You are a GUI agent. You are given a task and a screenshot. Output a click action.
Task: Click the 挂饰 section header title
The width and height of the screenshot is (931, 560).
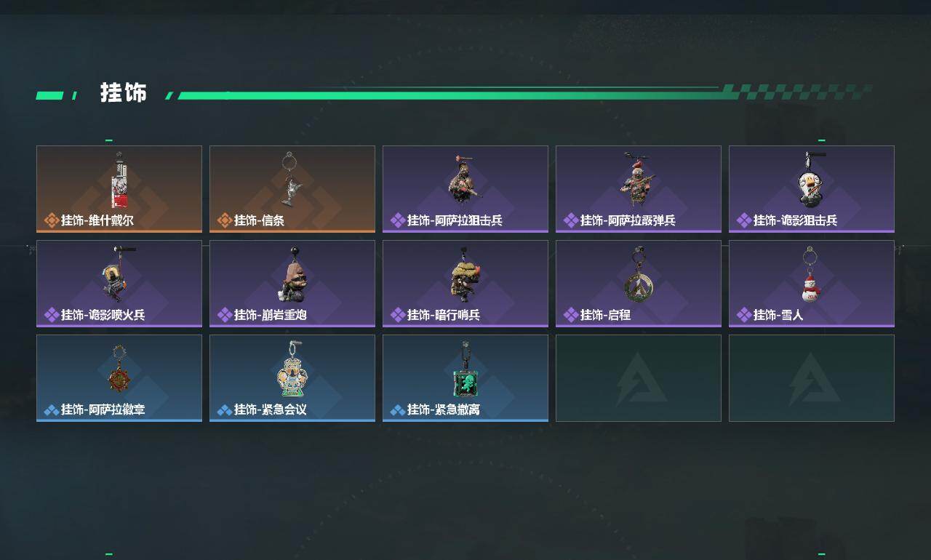coord(124,93)
